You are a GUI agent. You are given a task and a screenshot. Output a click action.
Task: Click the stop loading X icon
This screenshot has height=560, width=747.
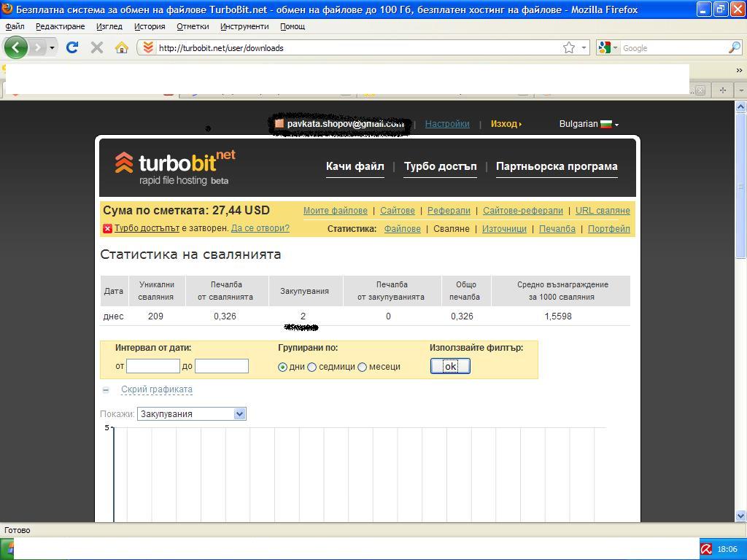pos(97,47)
